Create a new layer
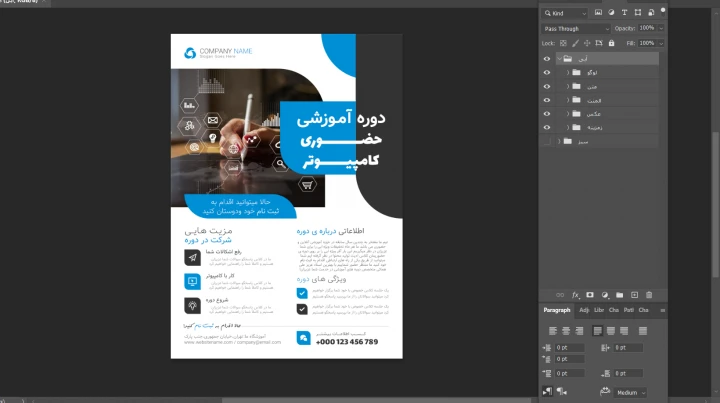The height and width of the screenshot is (403, 720). pos(633,295)
